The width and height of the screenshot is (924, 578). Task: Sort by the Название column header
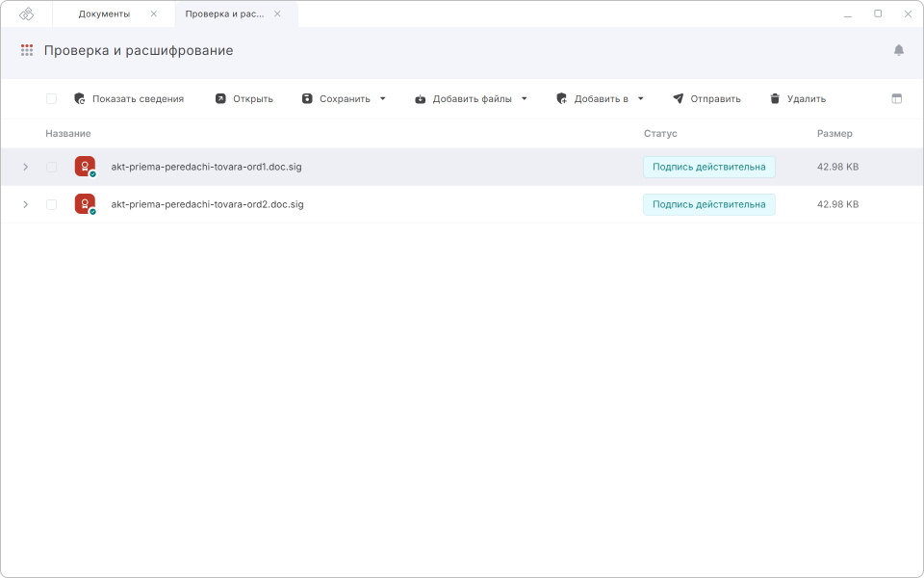[x=68, y=133]
